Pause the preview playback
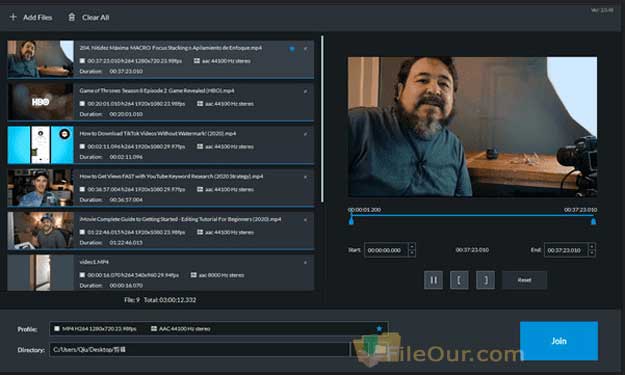 pos(433,280)
